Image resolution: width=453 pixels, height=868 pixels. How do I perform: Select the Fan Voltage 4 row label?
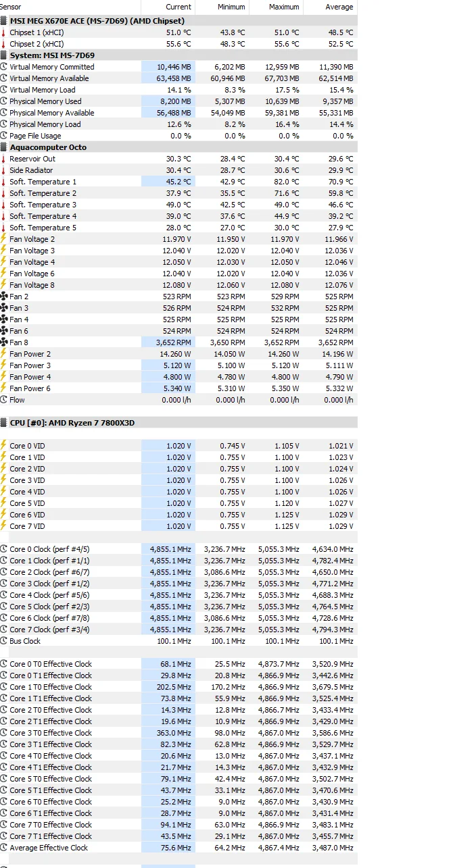pyautogui.click(x=32, y=262)
